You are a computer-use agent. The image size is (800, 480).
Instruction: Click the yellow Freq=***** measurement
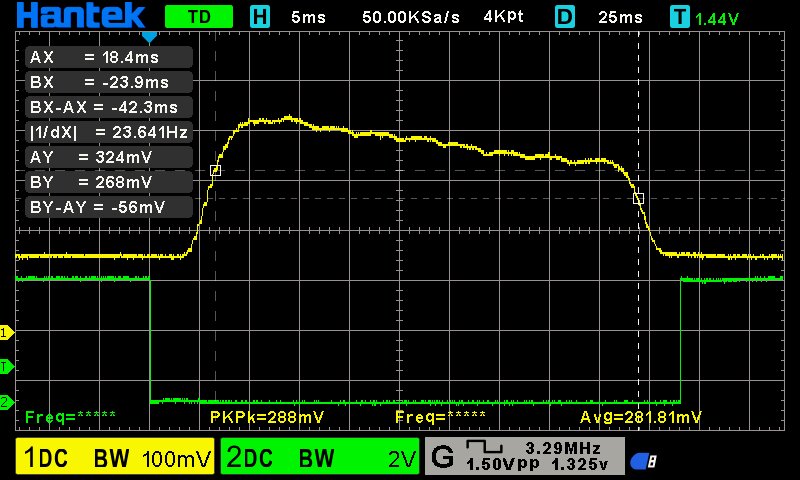point(440,417)
